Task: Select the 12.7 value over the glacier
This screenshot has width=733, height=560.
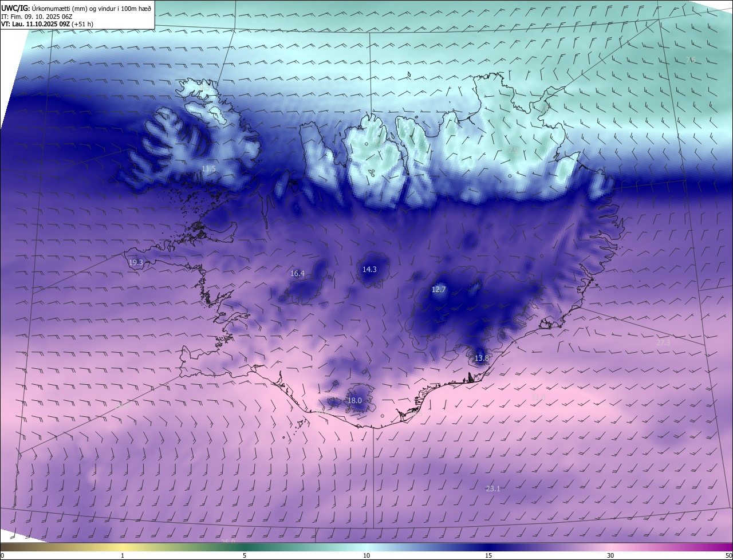Action: tap(438, 290)
